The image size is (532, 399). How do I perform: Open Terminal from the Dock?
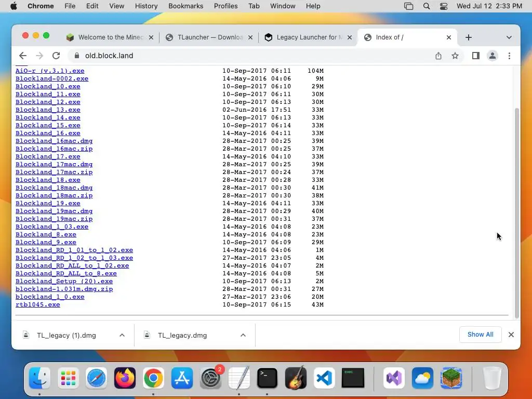[268, 378]
